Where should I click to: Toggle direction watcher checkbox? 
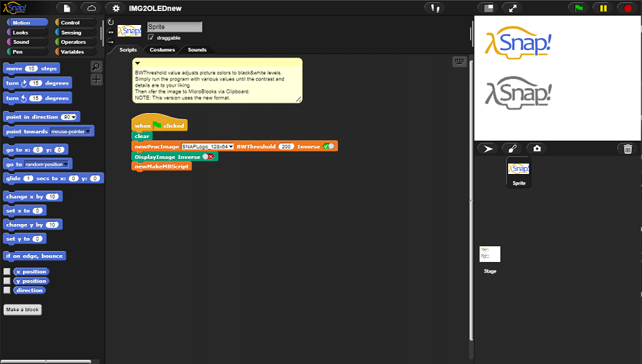[7, 291]
